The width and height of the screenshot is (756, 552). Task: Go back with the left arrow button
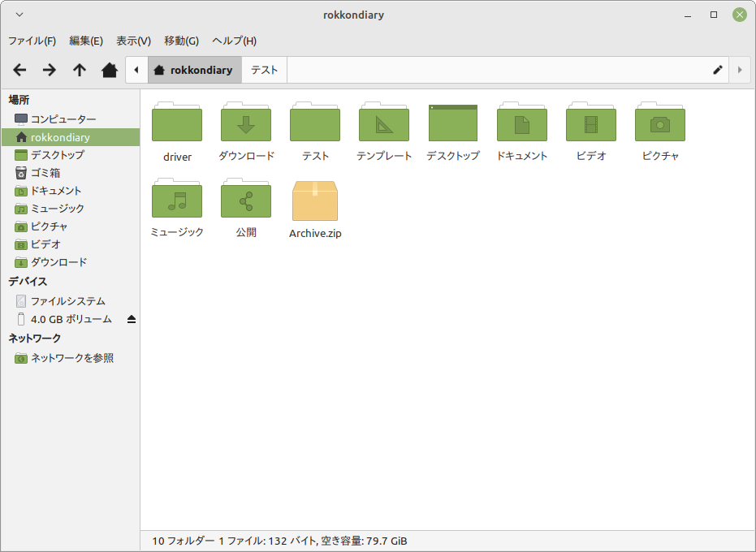19,70
